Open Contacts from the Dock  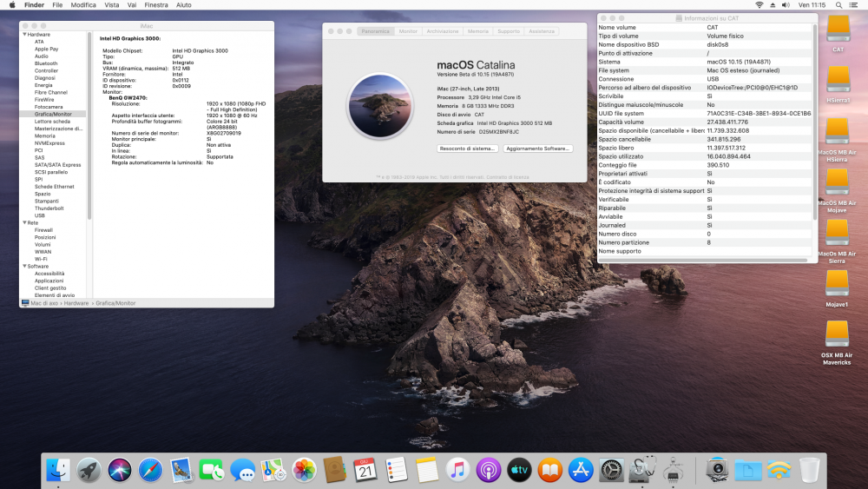coord(334,470)
